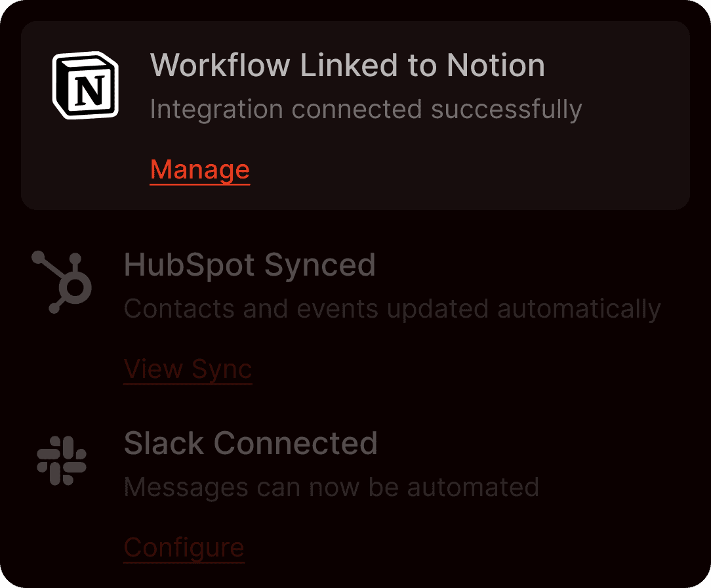Click the Messages can now be automated text
Viewport: 711px width, 588px height.
point(331,487)
